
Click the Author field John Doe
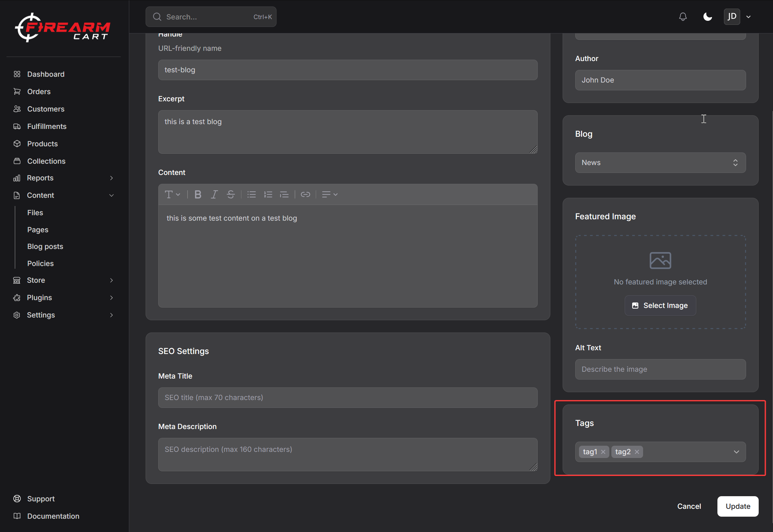point(660,80)
